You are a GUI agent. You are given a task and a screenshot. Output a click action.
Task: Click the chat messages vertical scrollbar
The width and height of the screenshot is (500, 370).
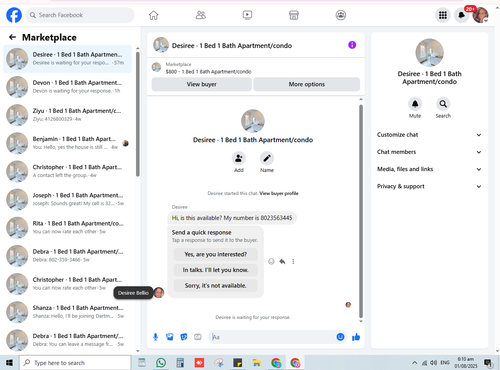[361, 211]
